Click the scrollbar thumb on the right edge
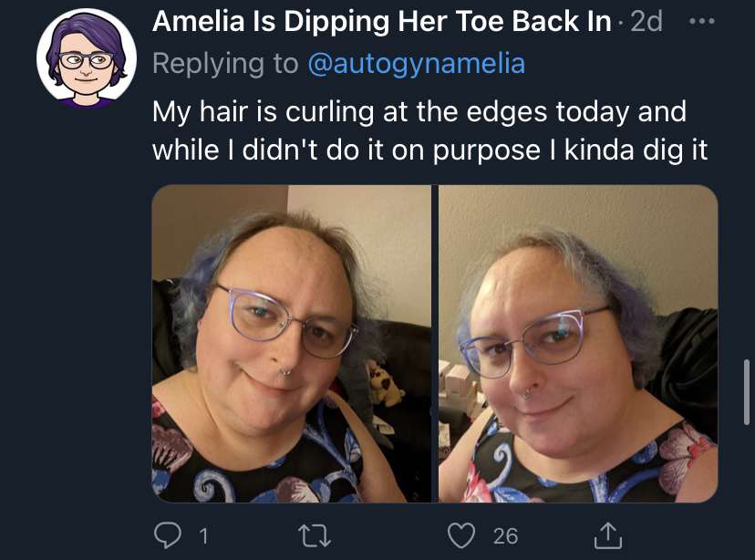Screen dimensions: 755x560 pos(747,392)
